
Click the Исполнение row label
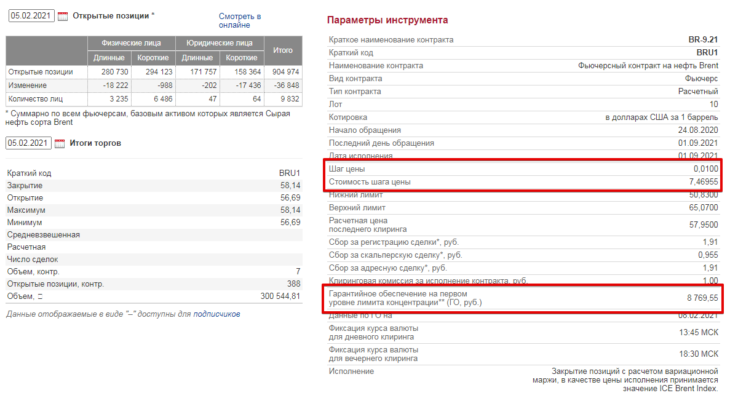point(351,371)
